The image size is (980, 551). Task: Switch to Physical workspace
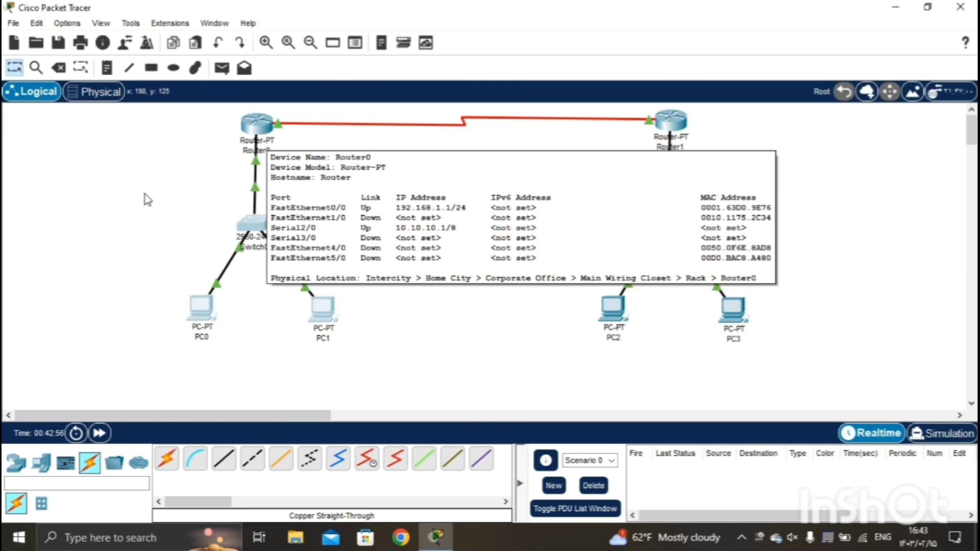point(94,91)
